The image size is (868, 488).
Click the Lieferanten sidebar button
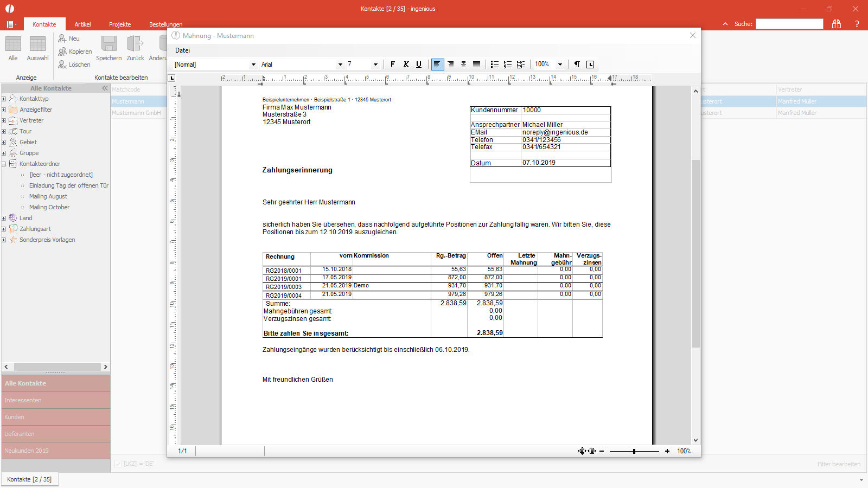pyautogui.click(x=56, y=434)
